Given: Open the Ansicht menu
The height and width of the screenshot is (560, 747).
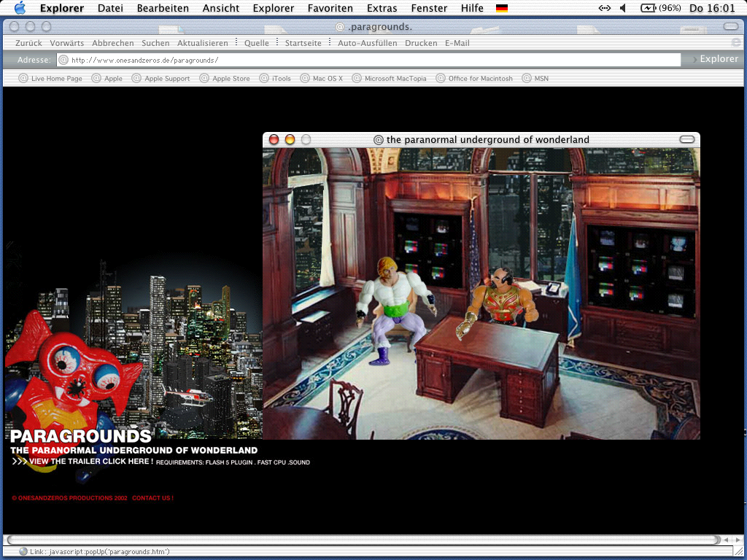Looking at the screenshot, I should [x=220, y=8].
